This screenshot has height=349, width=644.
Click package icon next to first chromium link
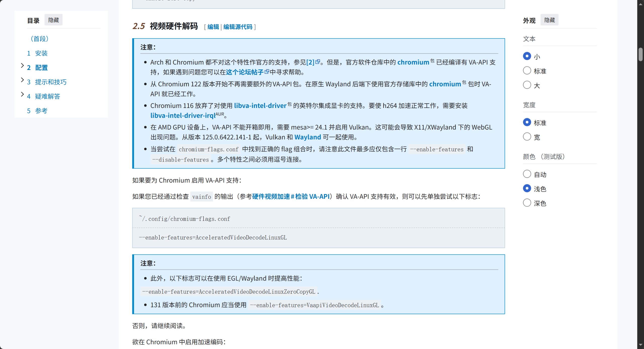click(x=432, y=61)
